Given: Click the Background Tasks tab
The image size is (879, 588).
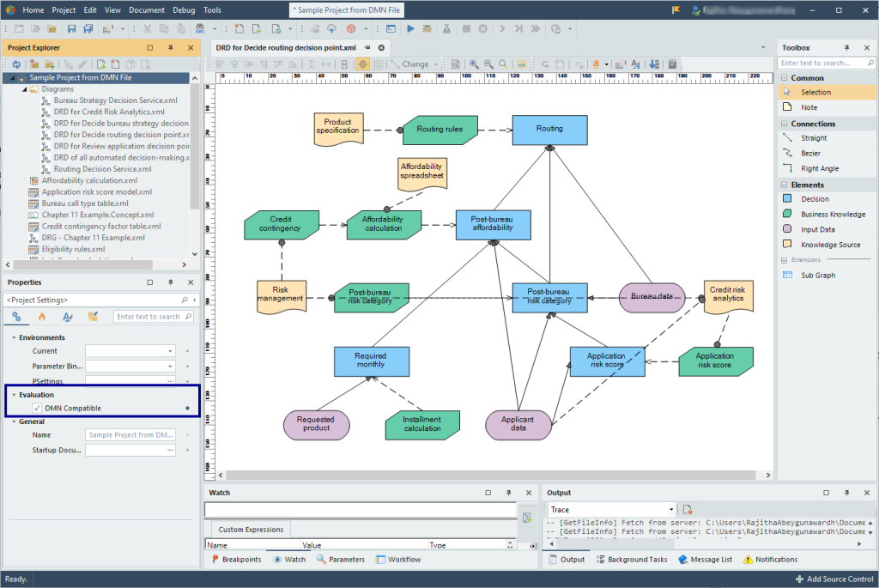Looking at the screenshot, I should pyautogui.click(x=632, y=560).
